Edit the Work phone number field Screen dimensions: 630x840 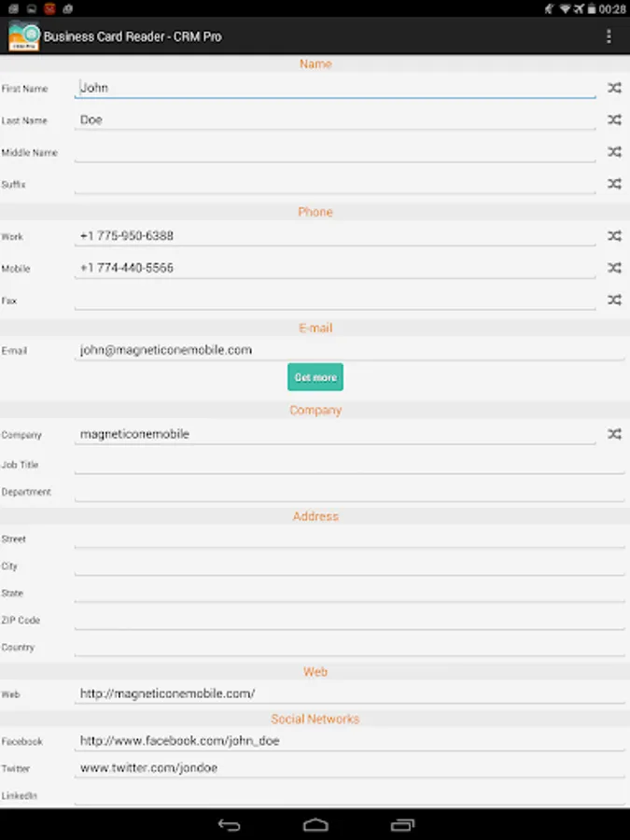pos(335,236)
